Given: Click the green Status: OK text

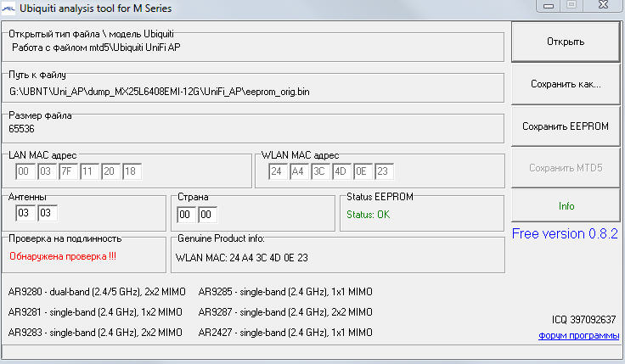Looking at the screenshot, I should (368, 215).
